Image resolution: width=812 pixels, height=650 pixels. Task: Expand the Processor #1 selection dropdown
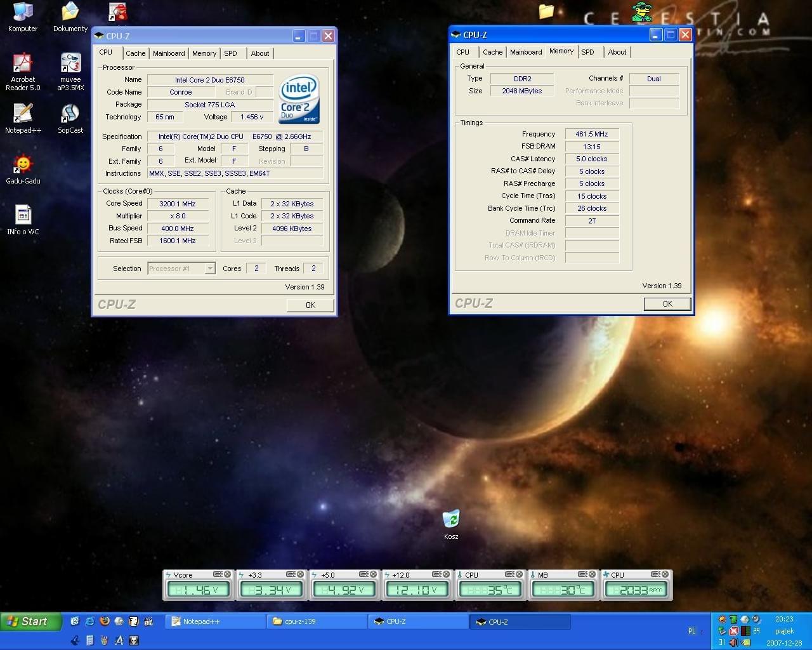click(210, 269)
